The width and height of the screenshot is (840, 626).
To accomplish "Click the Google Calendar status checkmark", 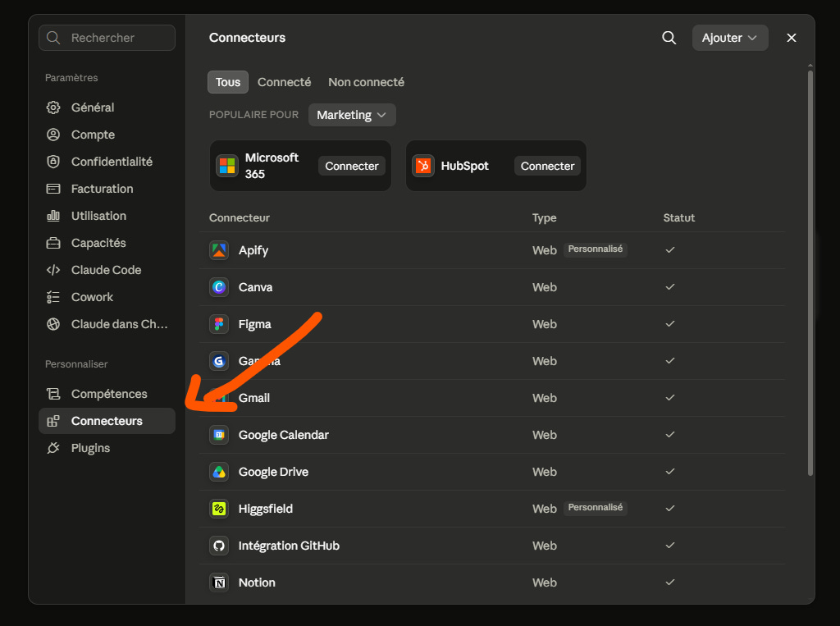I will (x=669, y=435).
